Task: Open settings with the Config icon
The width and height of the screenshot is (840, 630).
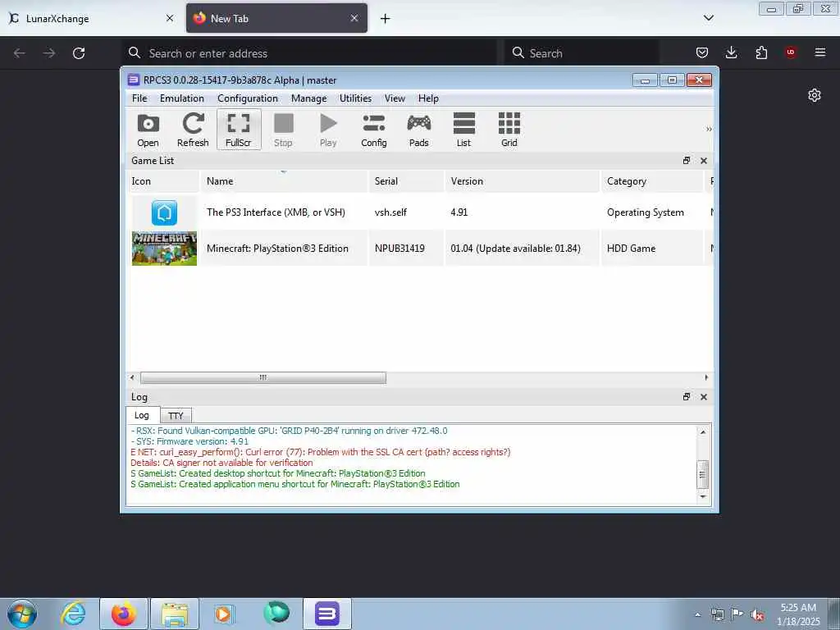Action: (373, 130)
